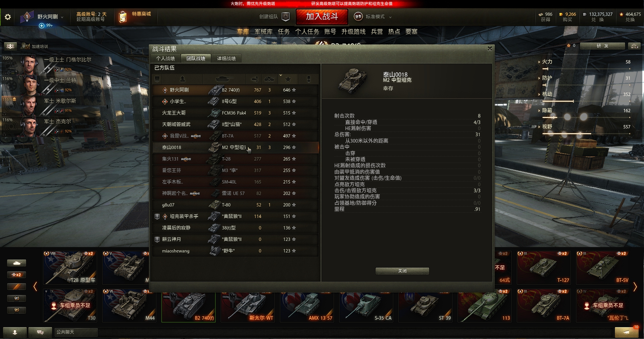Click the contacts silhouette icon at bottom left

(15, 332)
